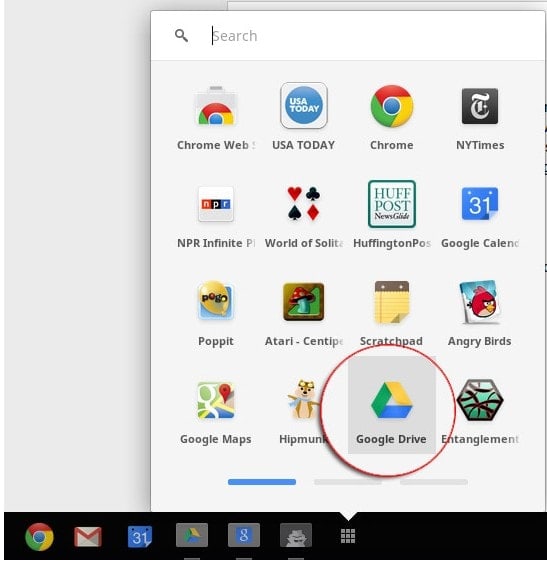The image size is (547, 567).
Task: Open Gmail from the shelf
Action: pos(87,537)
